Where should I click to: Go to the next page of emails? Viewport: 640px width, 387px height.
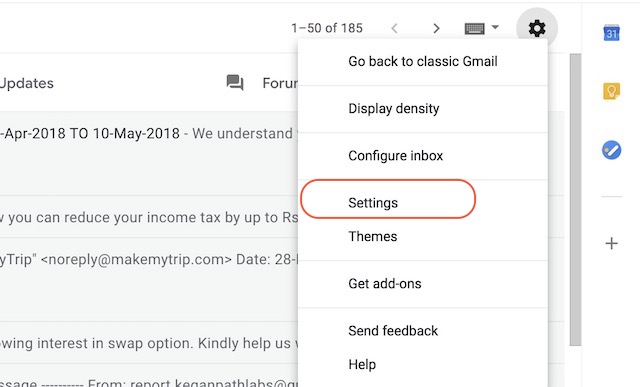pos(436,28)
